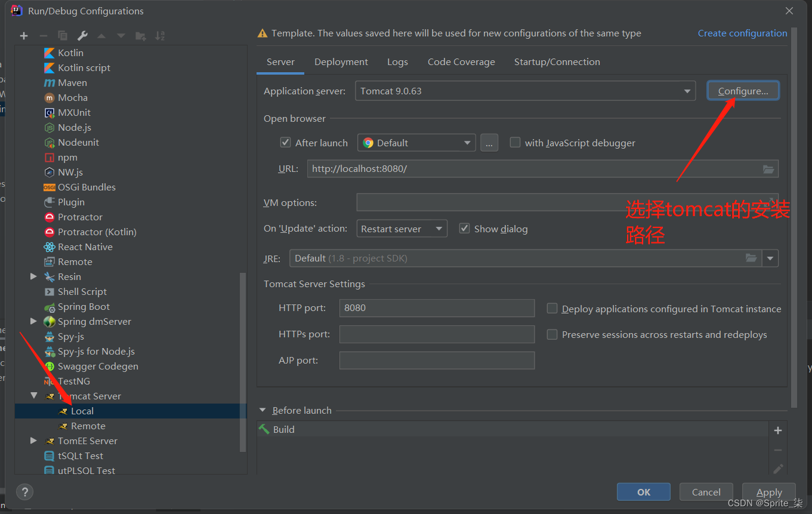Switch to the Code Coverage tab
The width and height of the screenshot is (812, 514).
[x=461, y=62]
